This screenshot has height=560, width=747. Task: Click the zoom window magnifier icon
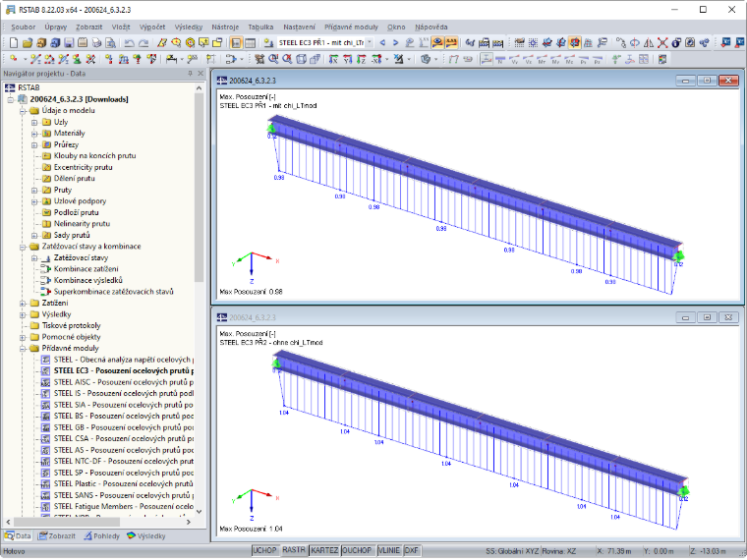[273, 59]
